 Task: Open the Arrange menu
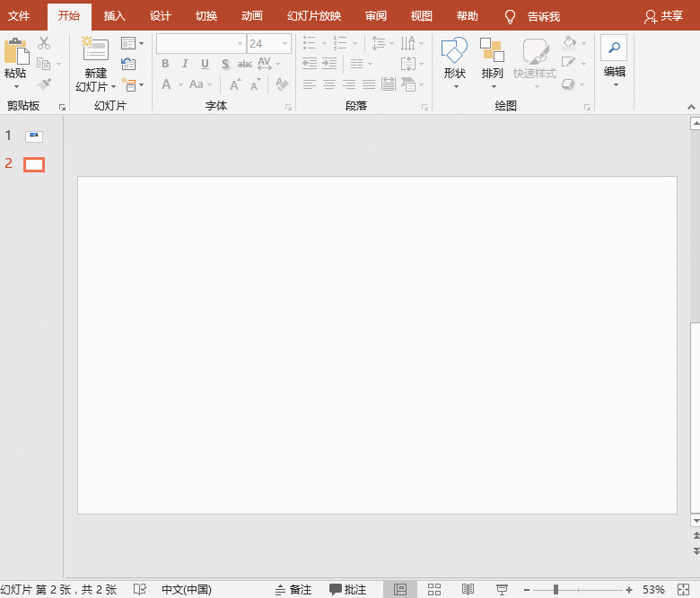[492, 63]
